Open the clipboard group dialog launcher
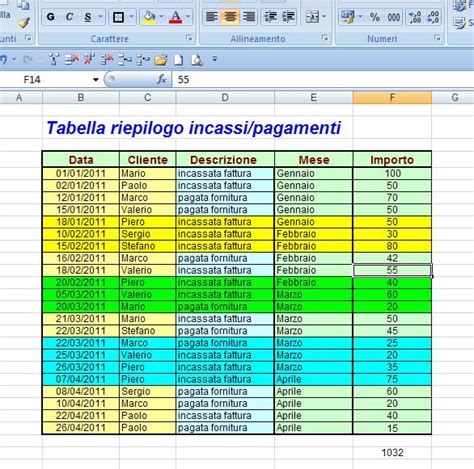The width and height of the screenshot is (474, 469). point(28,38)
